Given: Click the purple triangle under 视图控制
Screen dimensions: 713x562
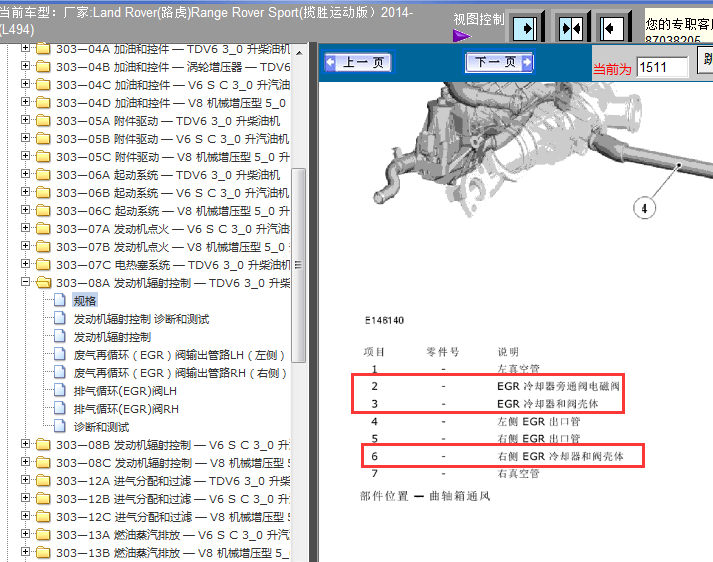Looking at the screenshot, I should coord(461,36).
